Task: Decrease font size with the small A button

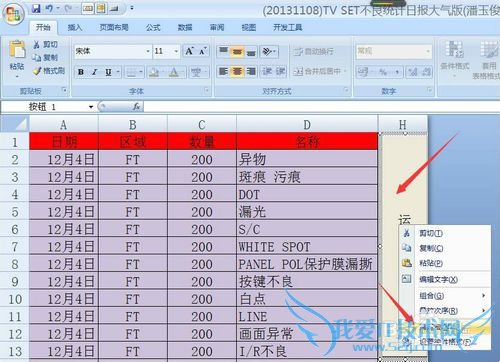Action: (x=203, y=51)
